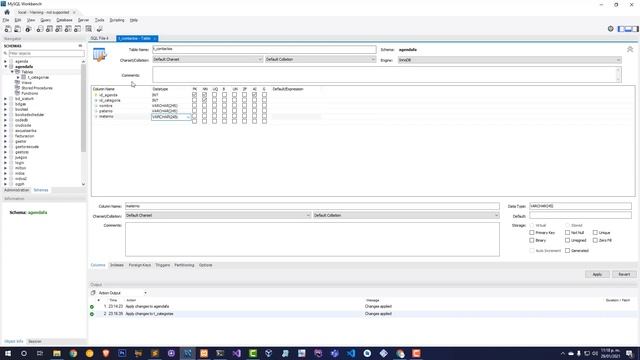Open the server inspector info toolbar icon
The height and width of the screenshot is (360, 640).
point(28,29)
